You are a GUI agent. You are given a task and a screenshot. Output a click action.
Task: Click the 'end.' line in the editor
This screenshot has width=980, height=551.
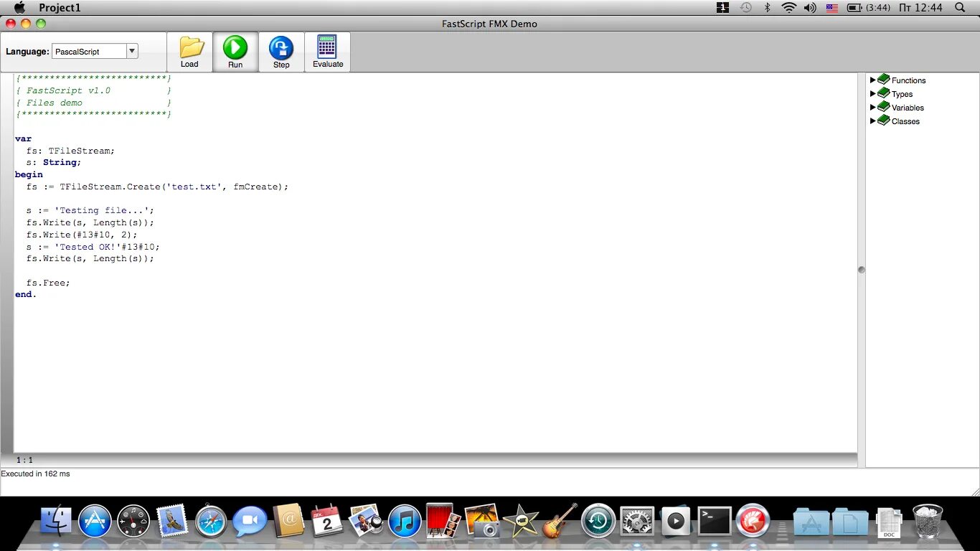pos(26,294)
